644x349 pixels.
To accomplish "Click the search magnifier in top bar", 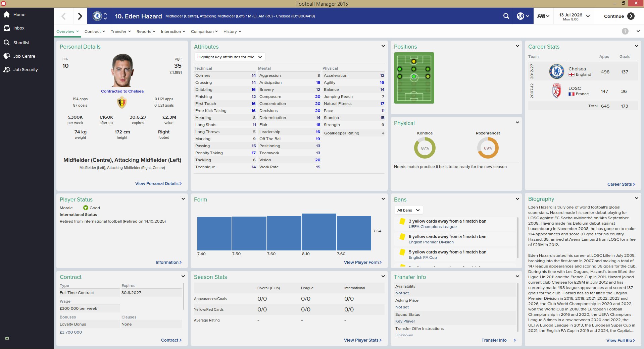I will 506,16.
